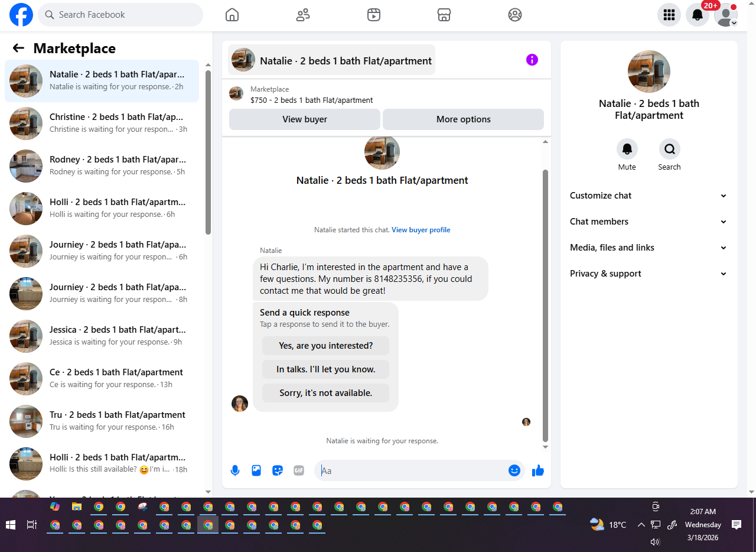Mute this chat with the bell button
The width and height of the screenshot is (756, 552).
click(627, 149)
